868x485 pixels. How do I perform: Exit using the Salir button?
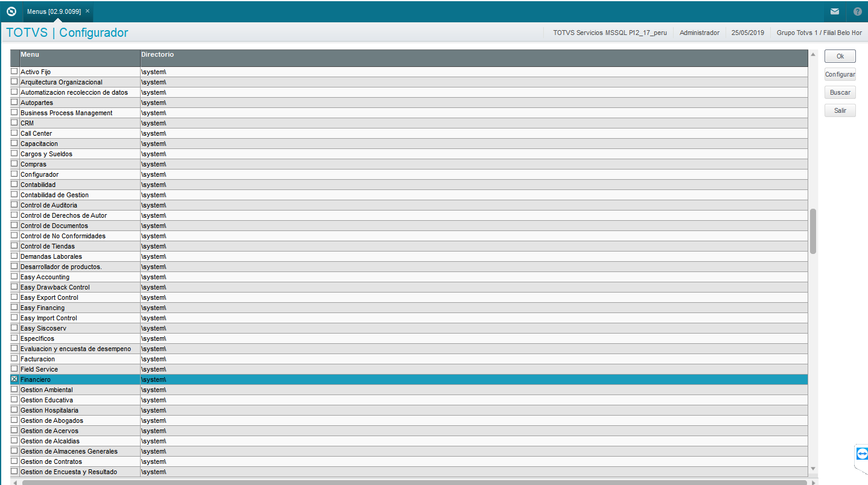840,110
